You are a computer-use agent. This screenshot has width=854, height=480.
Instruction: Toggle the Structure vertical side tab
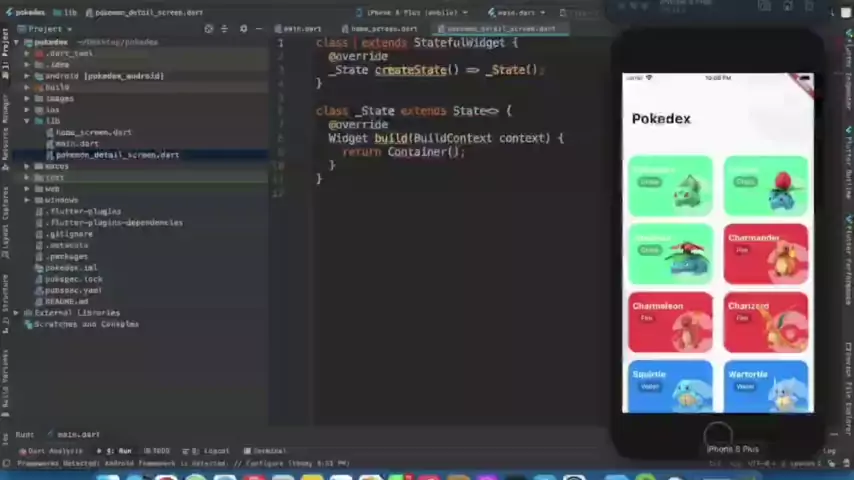[5, 303]
